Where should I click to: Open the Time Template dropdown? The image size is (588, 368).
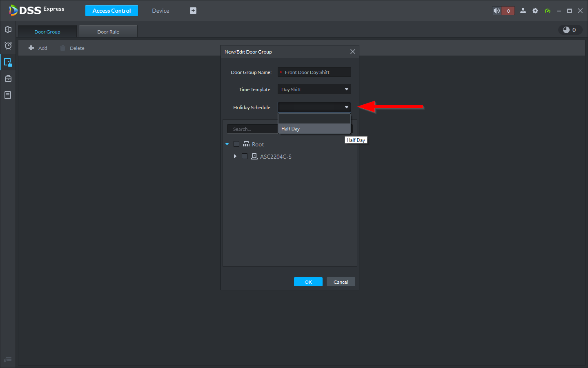pos(314,90)
